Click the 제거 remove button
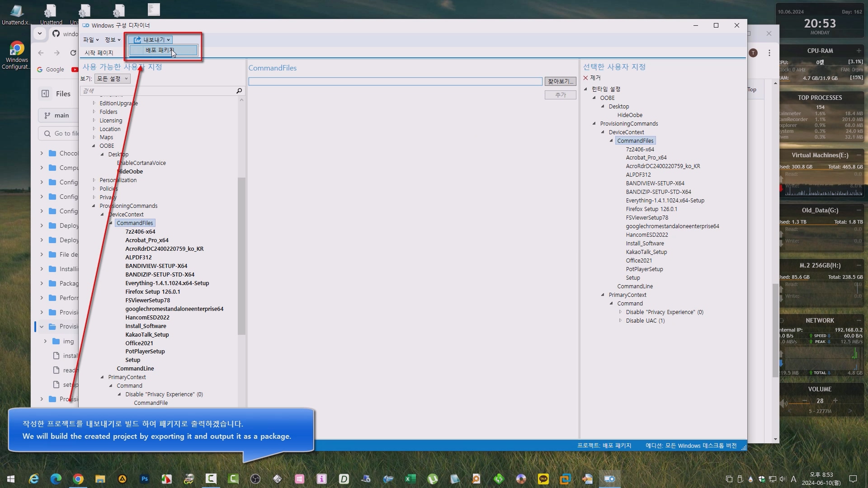This screenshot has height=488, width=868. click(x=592, y=78)
